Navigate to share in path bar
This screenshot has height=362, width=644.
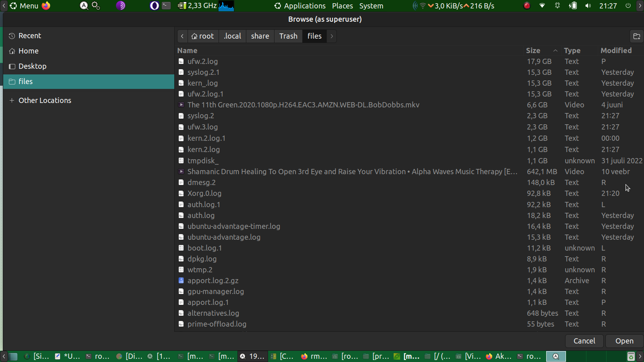(260, 36)
